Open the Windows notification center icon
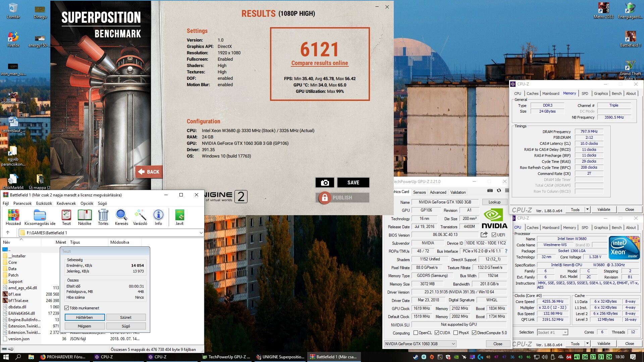Screen dimensions: 644x362 633,357
